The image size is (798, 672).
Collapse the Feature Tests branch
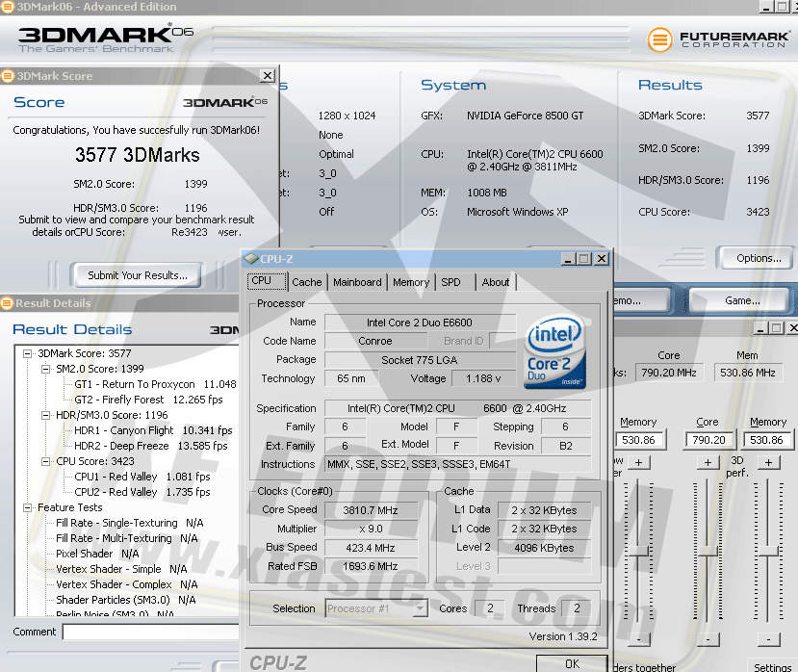pyautogui.click(x=28, y=507)
